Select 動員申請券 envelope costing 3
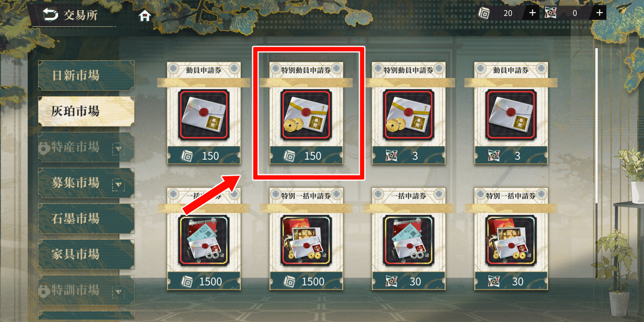Screen dimensions: 644x322 pyautogui.click(x=511, y=113)
